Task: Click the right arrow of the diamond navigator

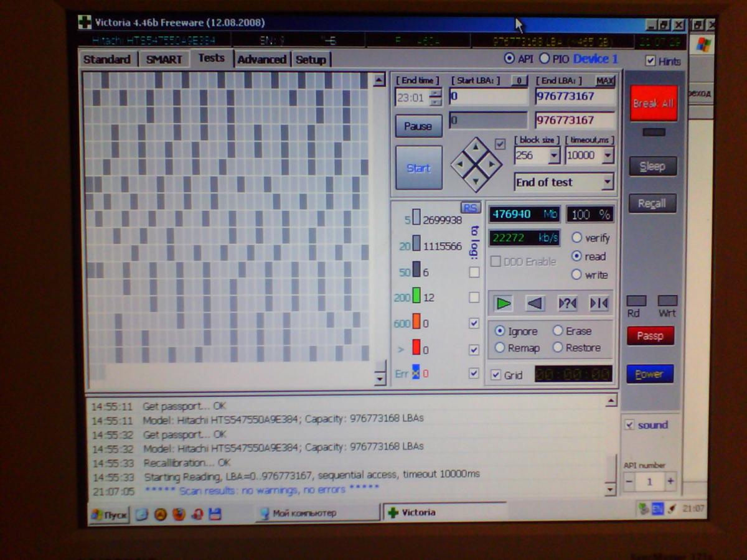Action: click(x=492, y=164)
